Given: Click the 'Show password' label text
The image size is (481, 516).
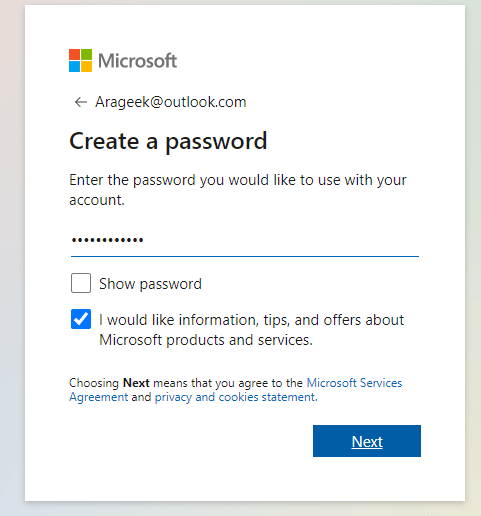Looking at the screenshot, I should pyautogui.click(x=150, y=284).
